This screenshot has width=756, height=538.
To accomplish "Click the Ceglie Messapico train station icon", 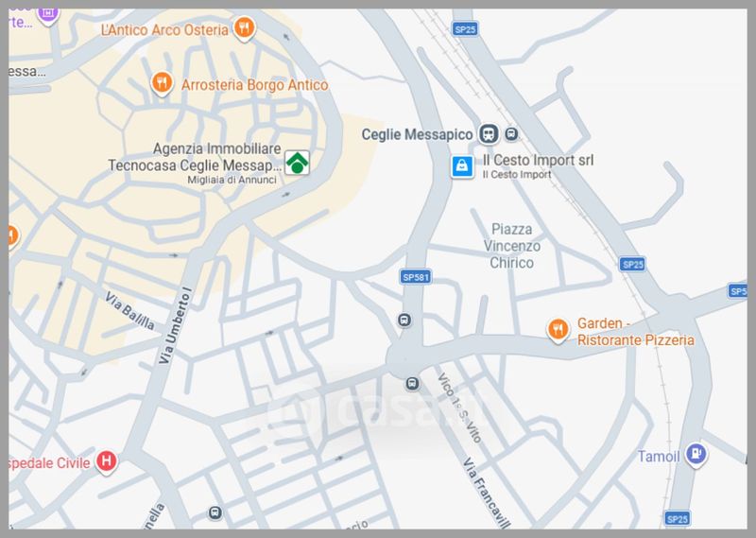I will (x=489, y=133).
